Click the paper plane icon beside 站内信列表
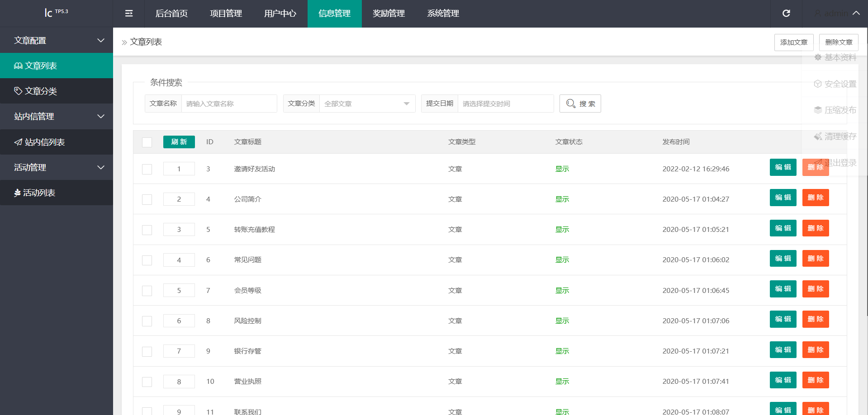868x415 pixels. coord(18,142)
